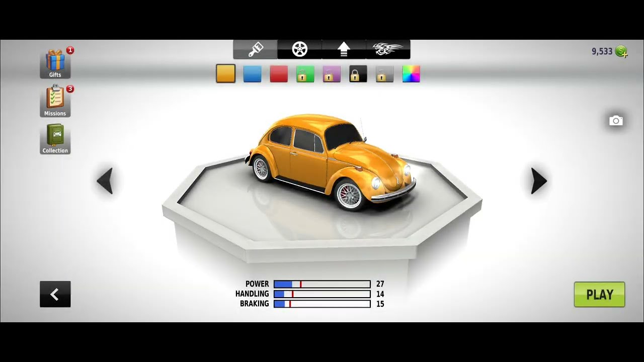Click the power value 27

[x=380, y=284]
